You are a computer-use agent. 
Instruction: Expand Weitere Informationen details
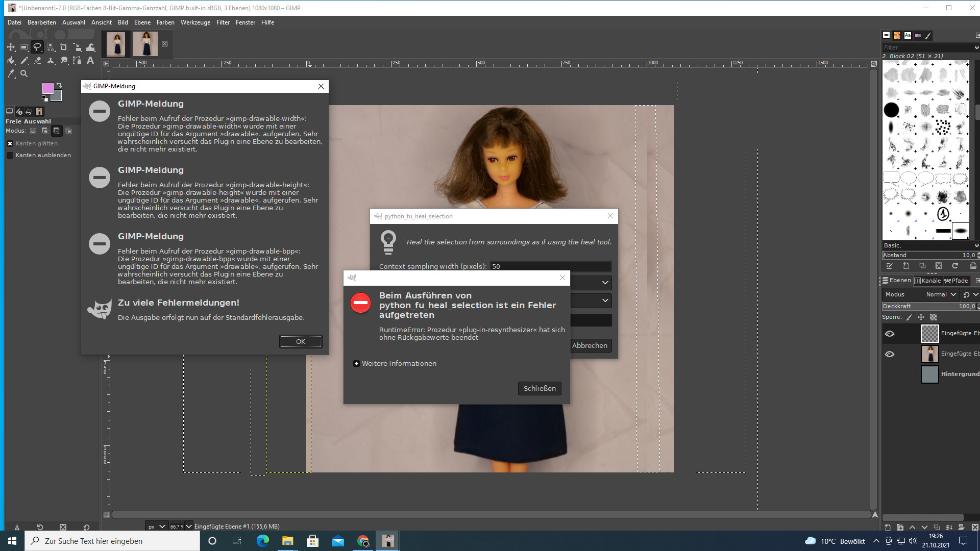pos(356,364)
